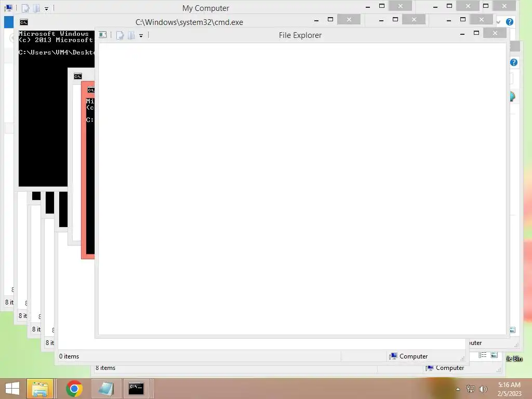Click the File Explorer title text
The width and height of the screenshot is (532, 399).
(x=300, y=35)
